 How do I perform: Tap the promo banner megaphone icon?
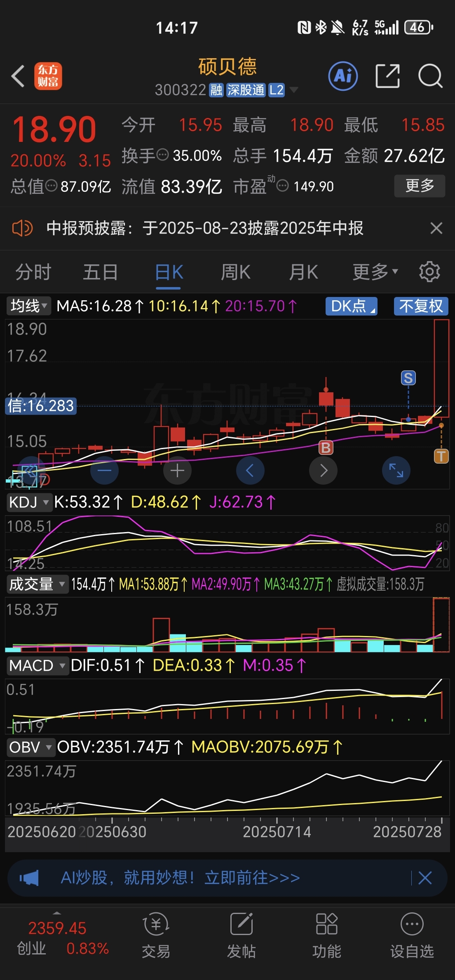[x=29, y=878]
